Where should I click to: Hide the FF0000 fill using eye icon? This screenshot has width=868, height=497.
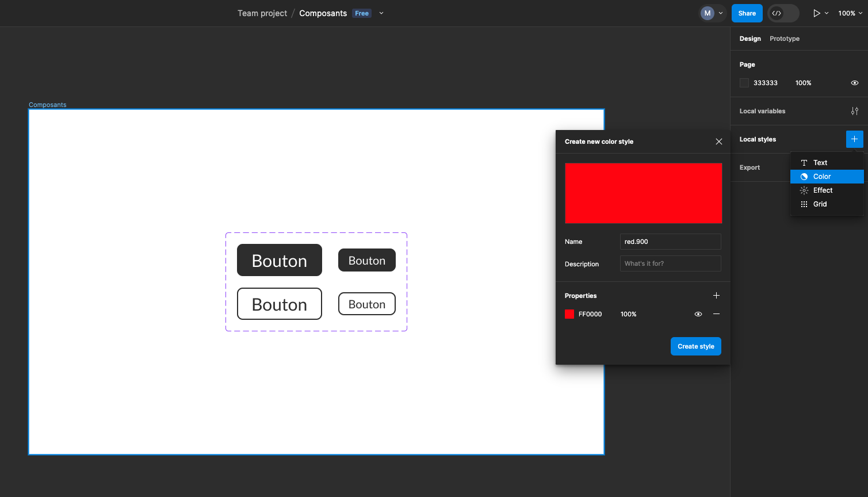tap(698, 314)
